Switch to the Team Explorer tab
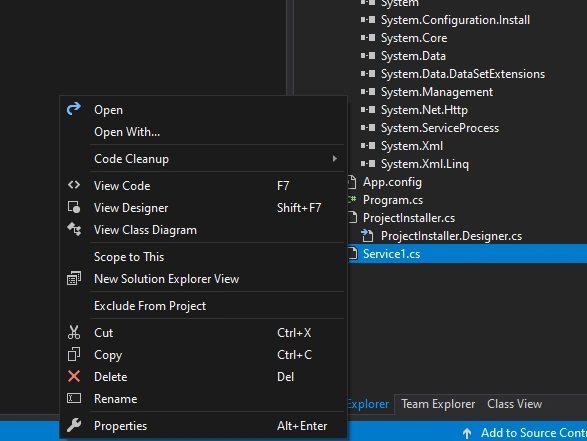This screenshot has height=441, width=587. coord(438,404)
